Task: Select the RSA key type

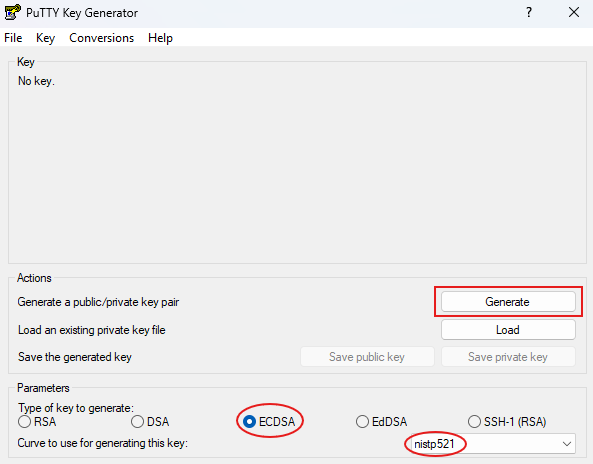Action: [37, 422]
